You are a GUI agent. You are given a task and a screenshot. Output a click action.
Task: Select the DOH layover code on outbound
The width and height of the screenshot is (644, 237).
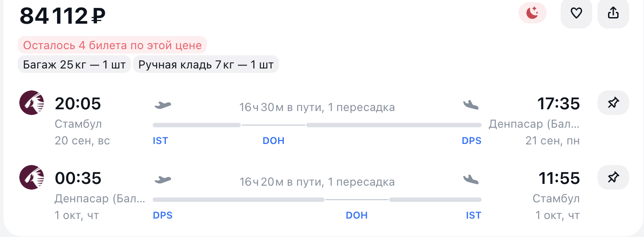pos(273,141)
